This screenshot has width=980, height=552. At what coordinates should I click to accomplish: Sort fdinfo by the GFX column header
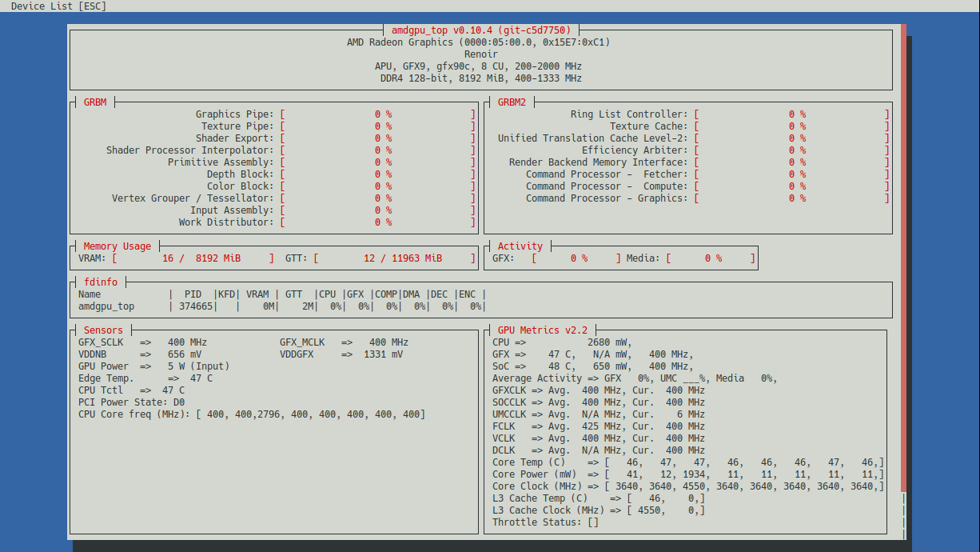click(355, 294)
